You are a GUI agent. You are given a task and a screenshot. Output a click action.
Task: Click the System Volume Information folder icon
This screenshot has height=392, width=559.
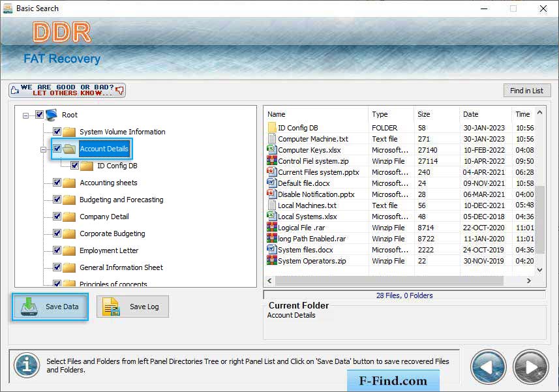point(69,132)
